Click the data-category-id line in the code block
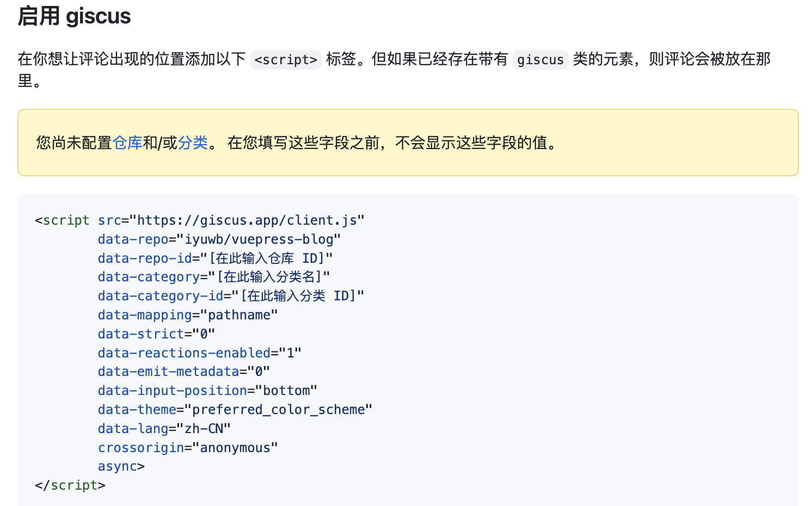This screenshot has height=506, width=812. [231, 296]
